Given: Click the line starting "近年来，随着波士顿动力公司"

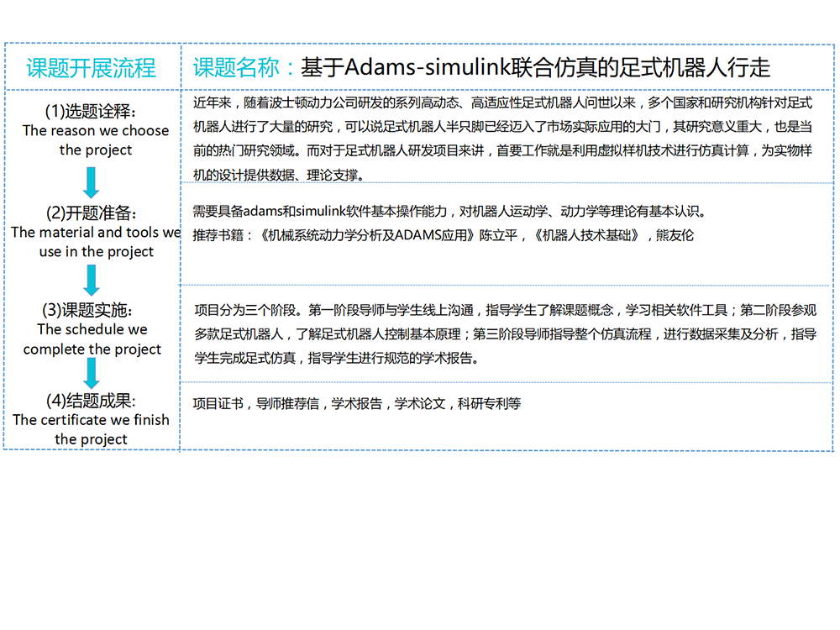Looking at the screenshot, I should tap(502, 102).
